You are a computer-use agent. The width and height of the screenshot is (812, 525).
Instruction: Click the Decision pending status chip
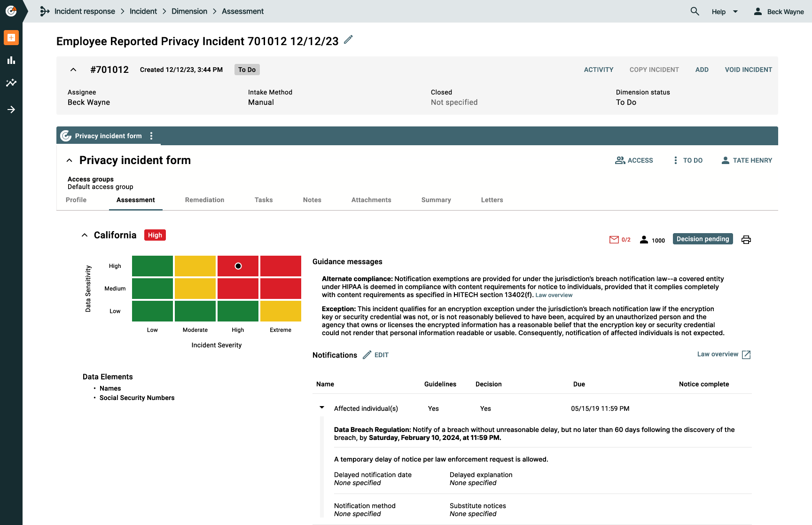click(703, 239)
